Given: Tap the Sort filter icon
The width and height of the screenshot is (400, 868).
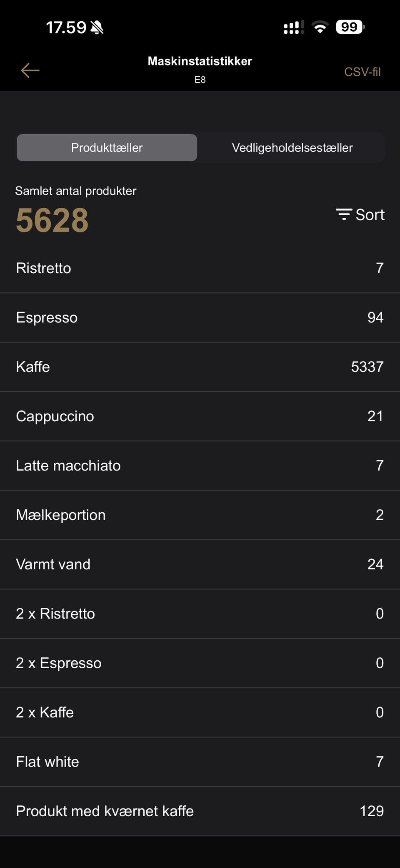Looking at the screenshot, I should pyautogui.click(x=344, y=214).
